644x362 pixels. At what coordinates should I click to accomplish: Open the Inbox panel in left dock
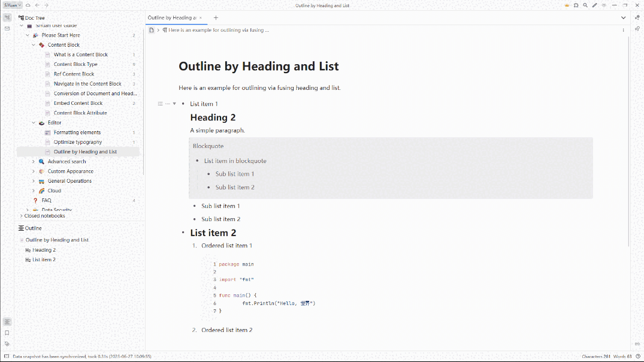(7, 28)
